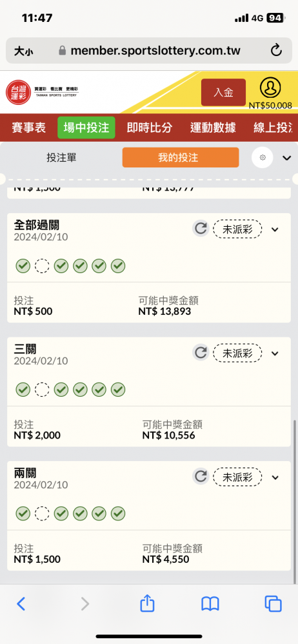Viewport: 298px width, 644px height.
Task: Expand the 全部過關 bet details
Action: (x=275, y=230)
